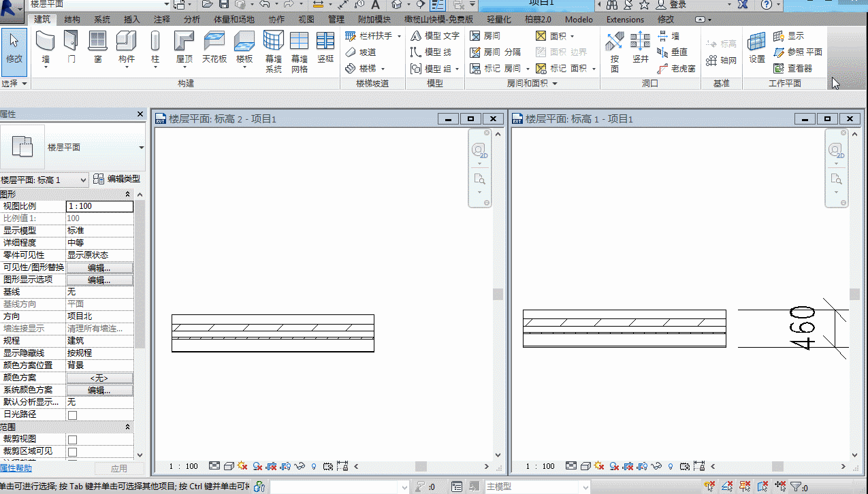
Task: Select the 柱 (Column) tool
Action: tap(155, 50)
